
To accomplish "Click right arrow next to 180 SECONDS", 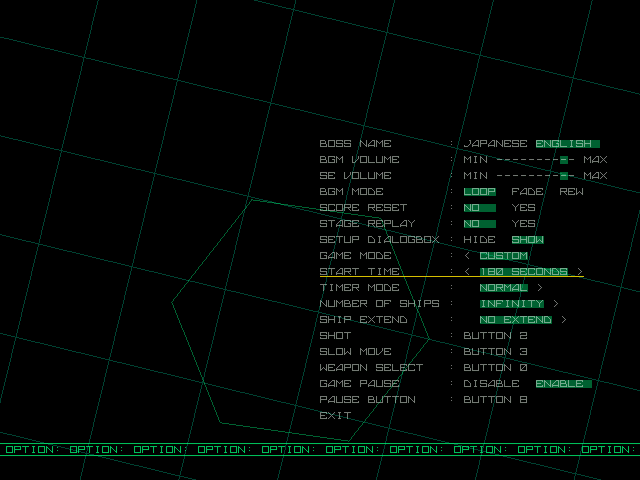I will [579, 272].
